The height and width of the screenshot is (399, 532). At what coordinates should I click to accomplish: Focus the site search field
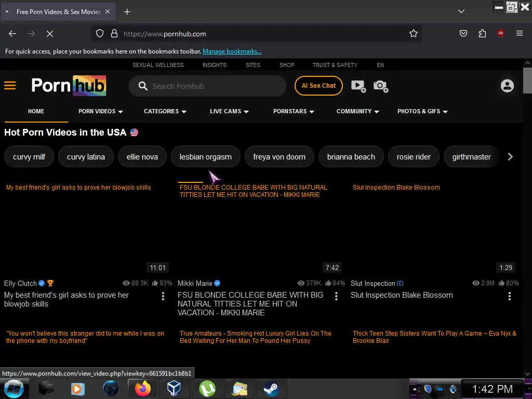pyautogui.click(x=207, y=86)
